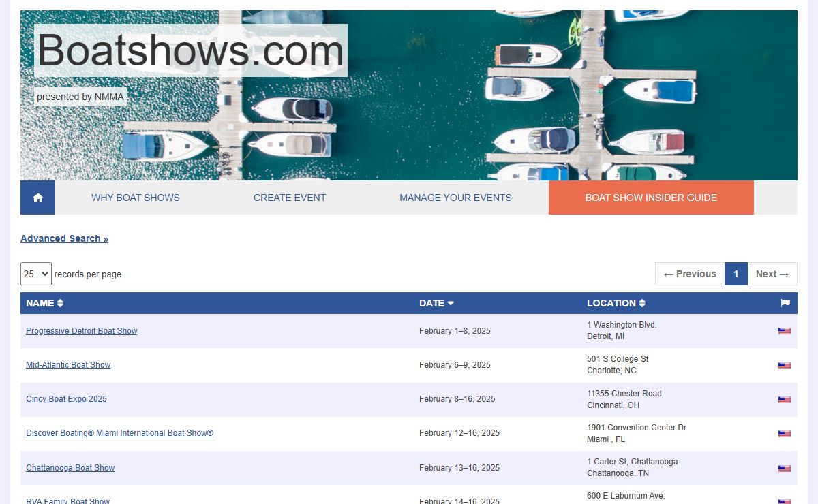Click the '501 S College St' address
818x504 pixels.
(x=618, y=359)
